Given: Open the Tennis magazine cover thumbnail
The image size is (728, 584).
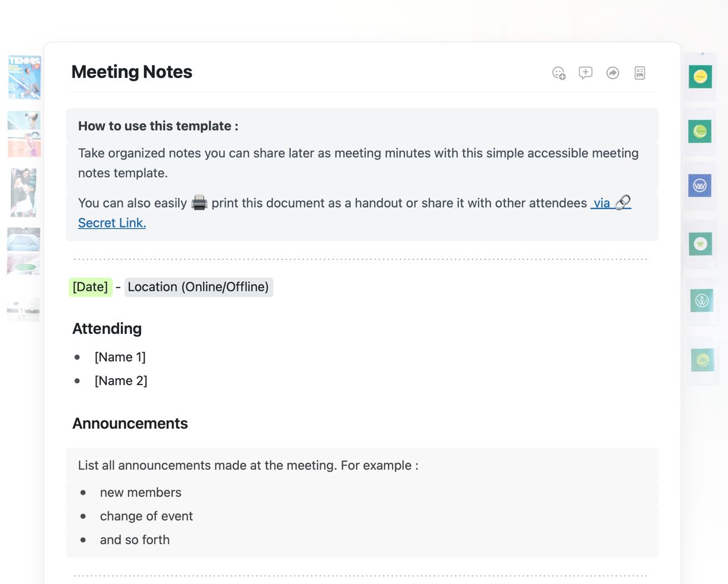Looking at the screenshot, I should click(x=24, y=77).
